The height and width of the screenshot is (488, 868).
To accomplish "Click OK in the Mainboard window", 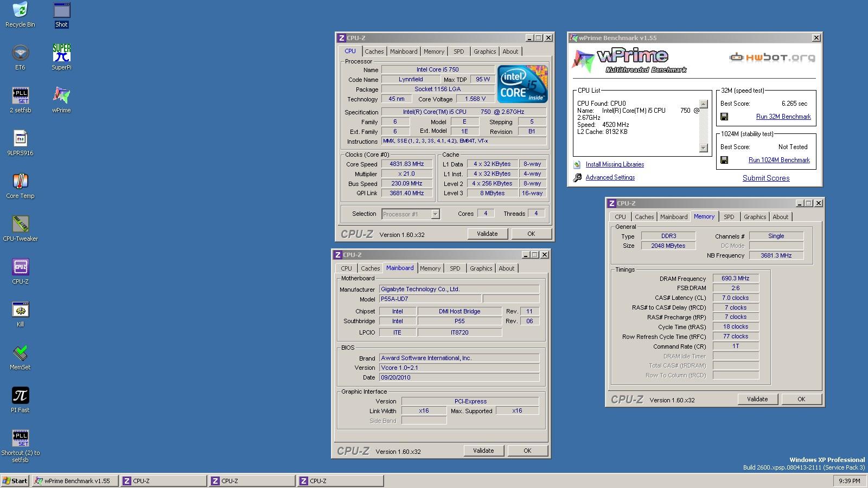I will (527, 451).
